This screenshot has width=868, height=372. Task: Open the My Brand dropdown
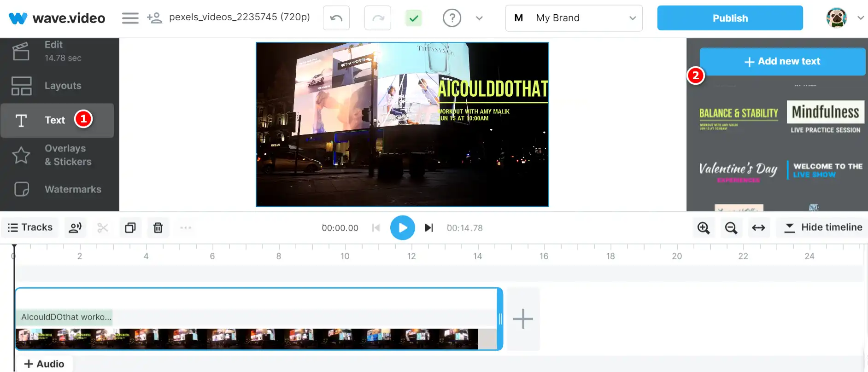tap(574, 18)
